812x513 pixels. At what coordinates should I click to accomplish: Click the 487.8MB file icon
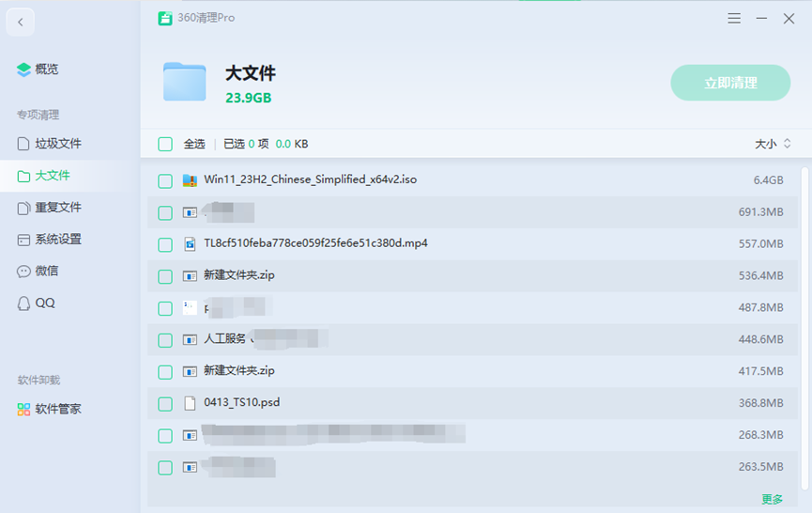(x=190, y=308)
